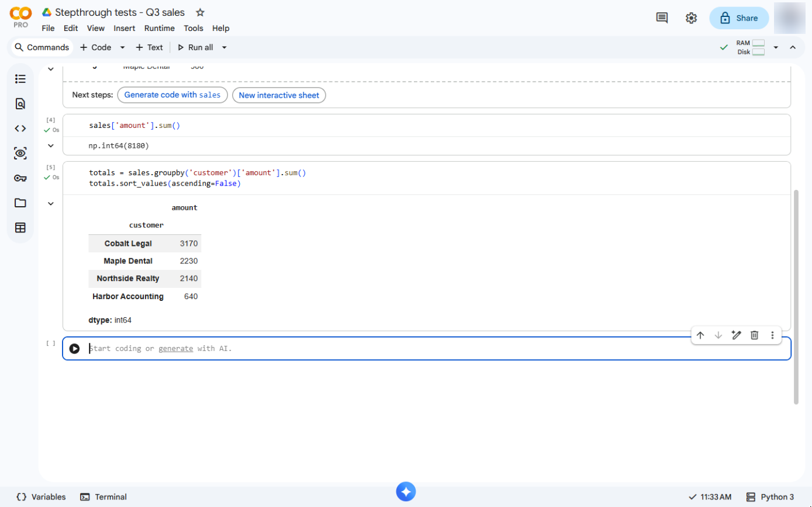This screenshot has width=812, height=507.
Task: Open the Terminal panel
Action: coord(103,497)
